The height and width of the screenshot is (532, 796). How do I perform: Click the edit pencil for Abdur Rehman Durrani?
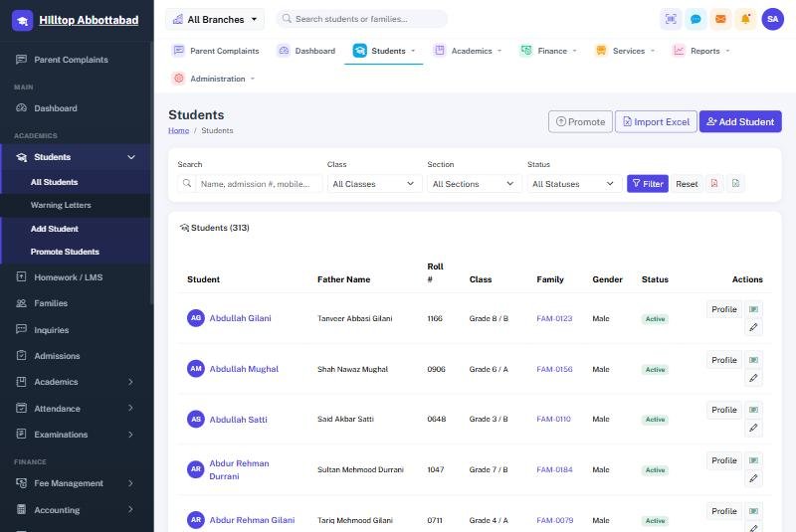(753, 478)
